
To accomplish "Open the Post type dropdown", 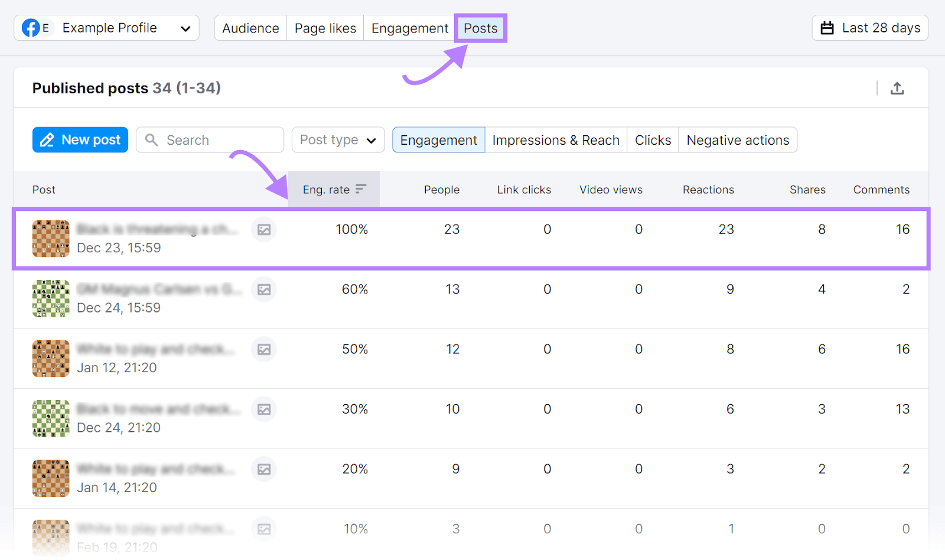I will pos(337,139).
